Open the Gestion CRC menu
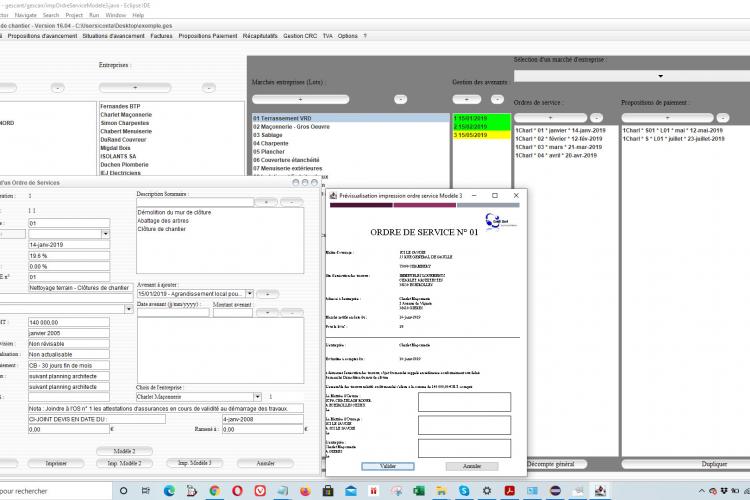The width and height of the screenshot is (750, 500). (300, 36)
